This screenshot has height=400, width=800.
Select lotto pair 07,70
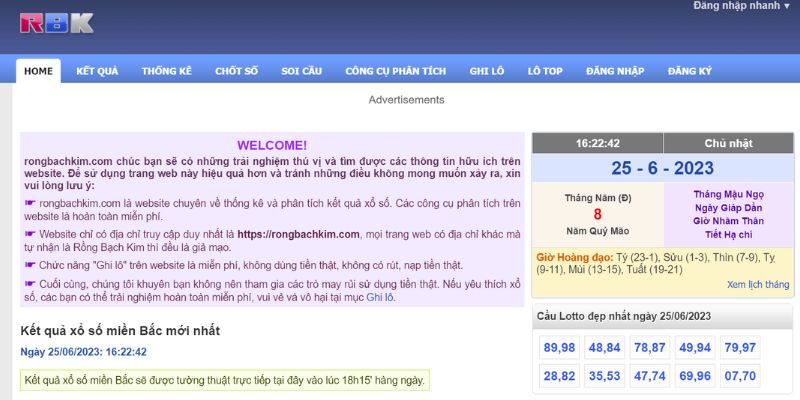(x=740, y=376)
